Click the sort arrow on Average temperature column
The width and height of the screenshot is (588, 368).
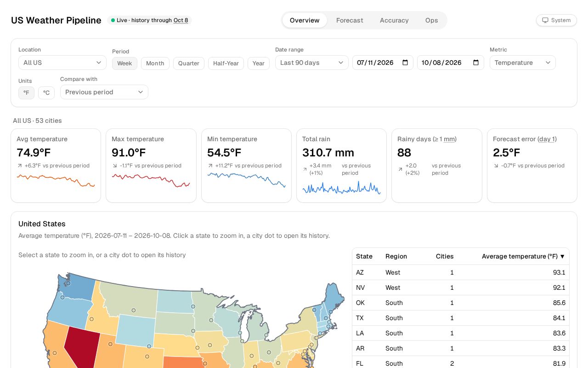point(562,256)
